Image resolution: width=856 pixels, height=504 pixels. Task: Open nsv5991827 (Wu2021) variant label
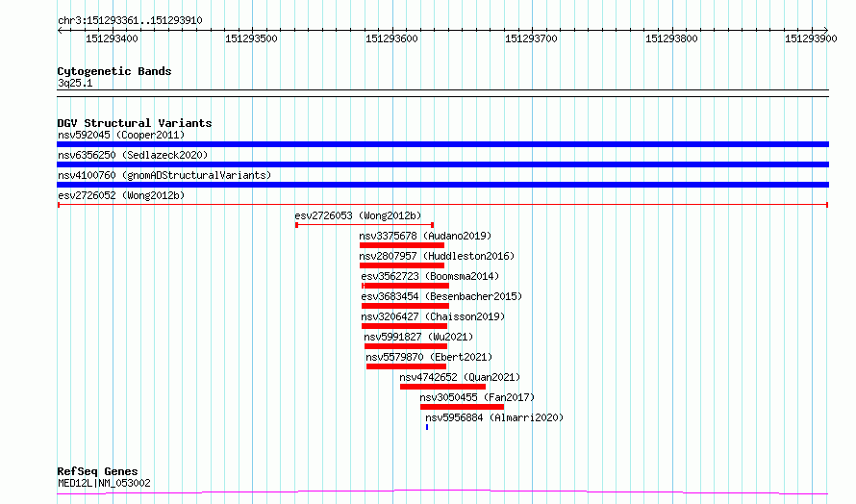point(418,337)
